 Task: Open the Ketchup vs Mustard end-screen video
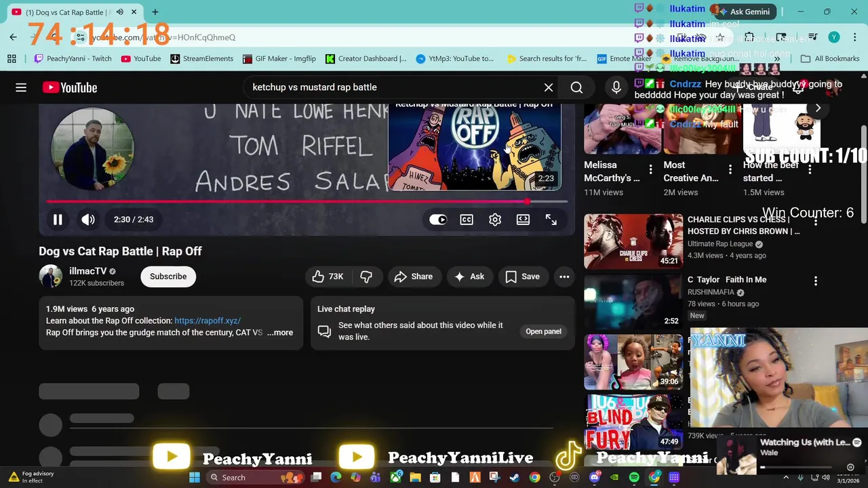(x=475, y=146)
